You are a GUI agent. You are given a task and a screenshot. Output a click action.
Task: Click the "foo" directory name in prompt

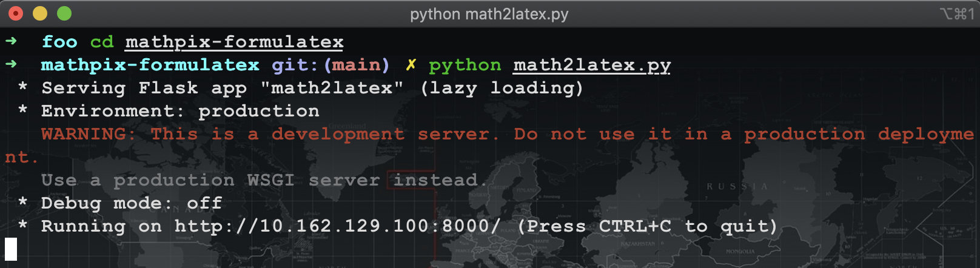[59, 42]
